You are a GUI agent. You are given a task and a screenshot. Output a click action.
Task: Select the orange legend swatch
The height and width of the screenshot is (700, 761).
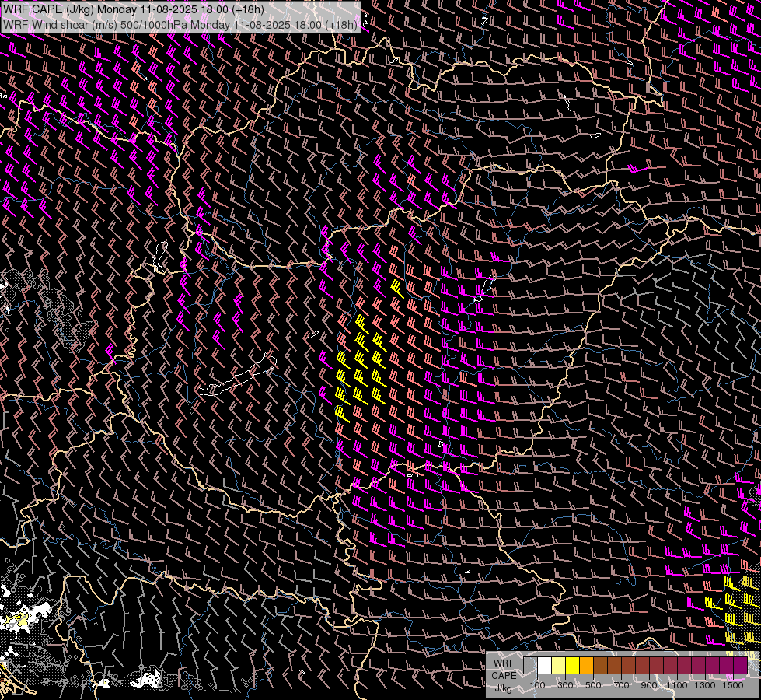pyautogui.click(x=586, y=665)
